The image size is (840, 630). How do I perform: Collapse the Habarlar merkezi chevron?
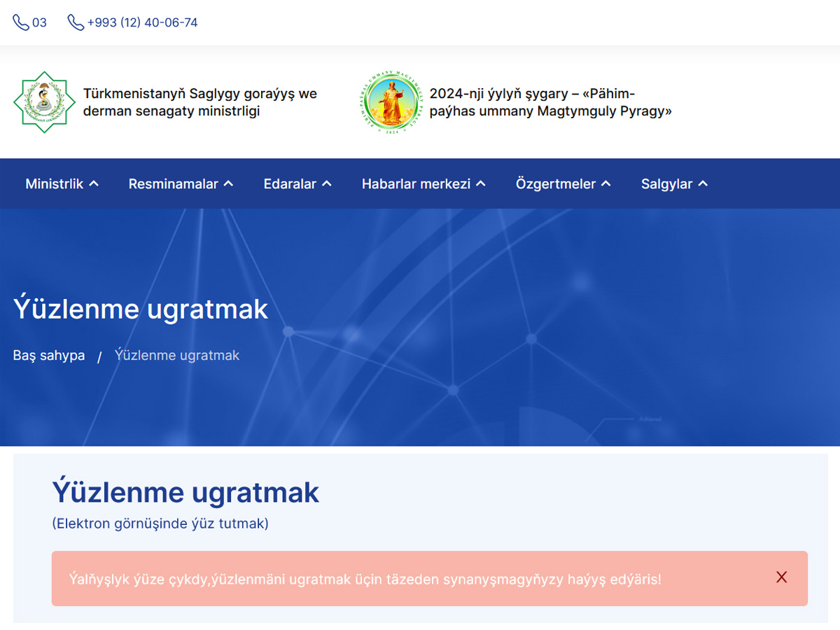click(x=481, y=183)
